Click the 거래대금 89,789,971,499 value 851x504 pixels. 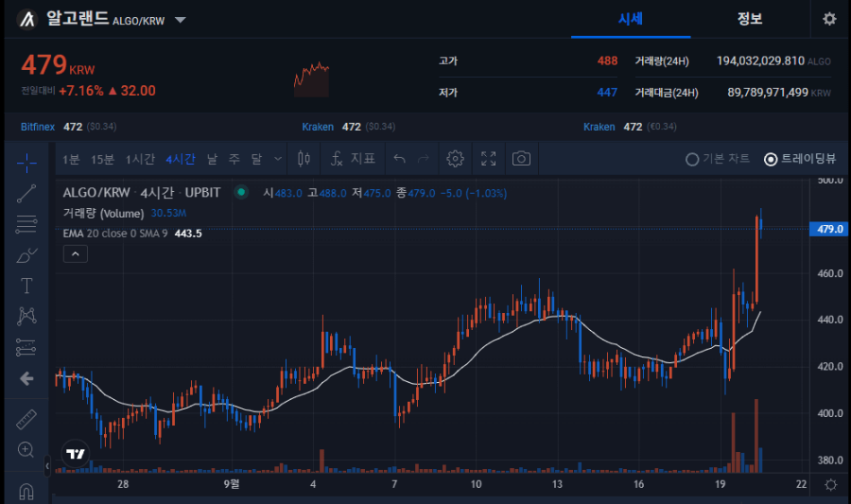768,93
